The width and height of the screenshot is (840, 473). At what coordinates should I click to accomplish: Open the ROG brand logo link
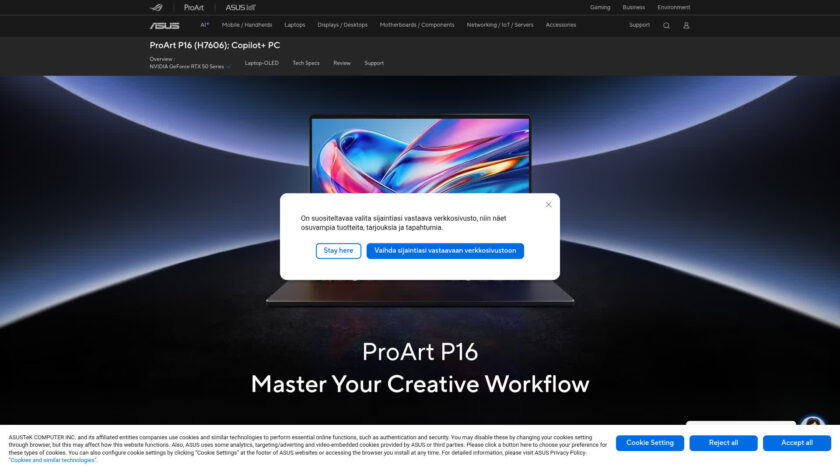coord(162,7)
